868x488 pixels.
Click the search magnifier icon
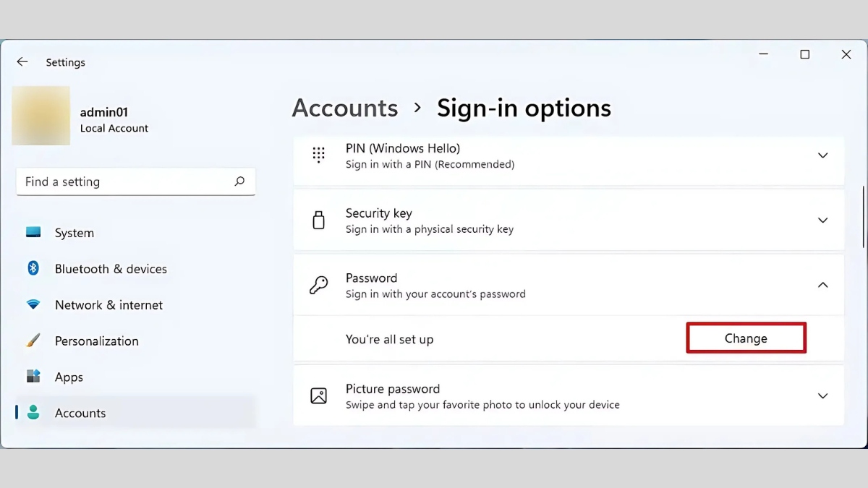click(239, 181)
